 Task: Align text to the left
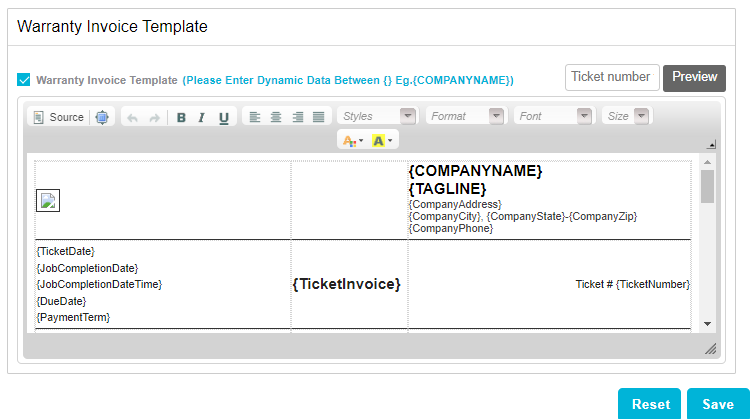pos(254,117)
